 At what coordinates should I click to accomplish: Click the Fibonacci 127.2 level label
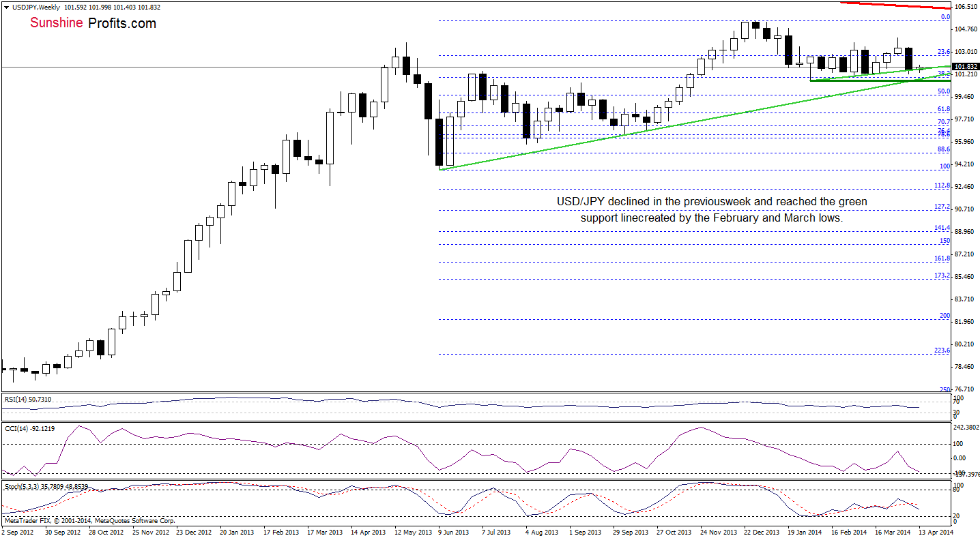pos(943,207)
